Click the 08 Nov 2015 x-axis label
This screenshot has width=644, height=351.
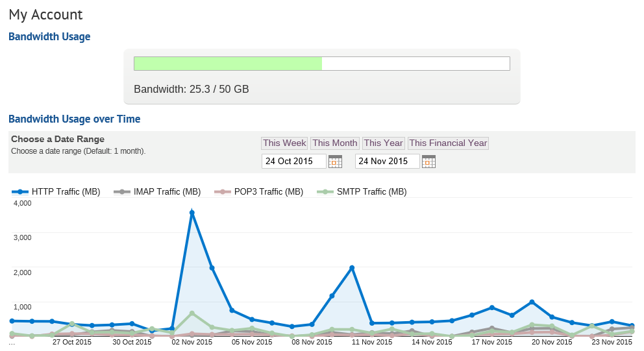click(x=312, y=342)
